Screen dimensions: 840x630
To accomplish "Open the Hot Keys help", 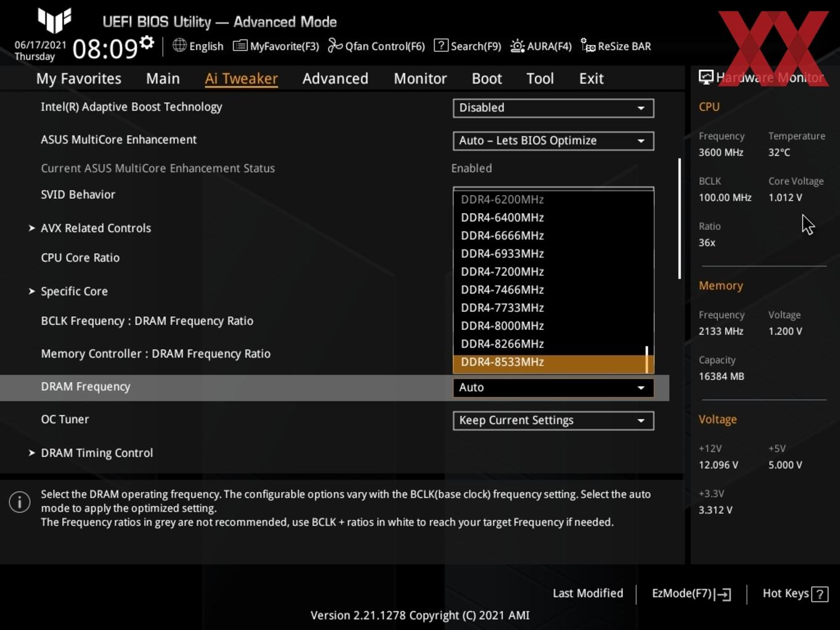I will pyautogui.click(x=795, y=594).
